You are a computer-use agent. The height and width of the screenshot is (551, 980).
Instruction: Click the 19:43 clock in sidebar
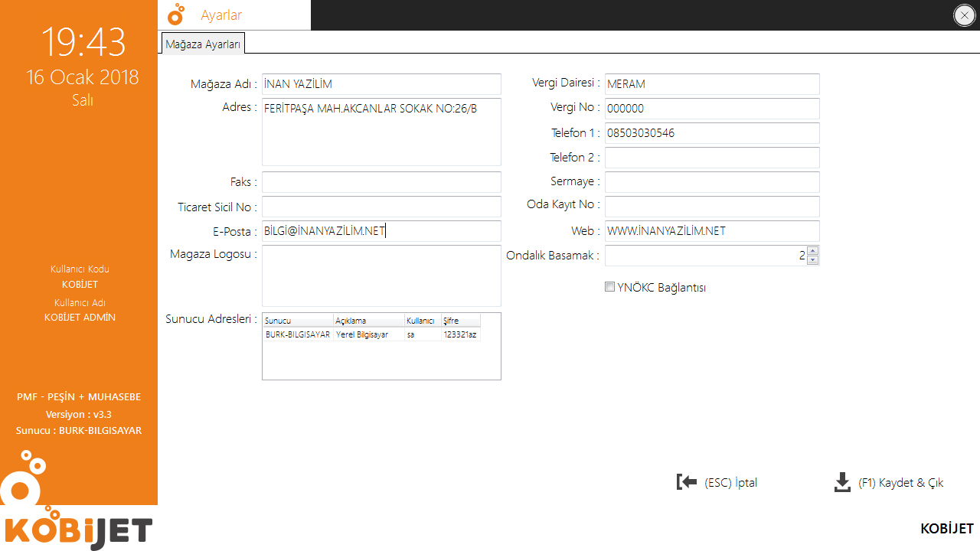coord(83,42)
